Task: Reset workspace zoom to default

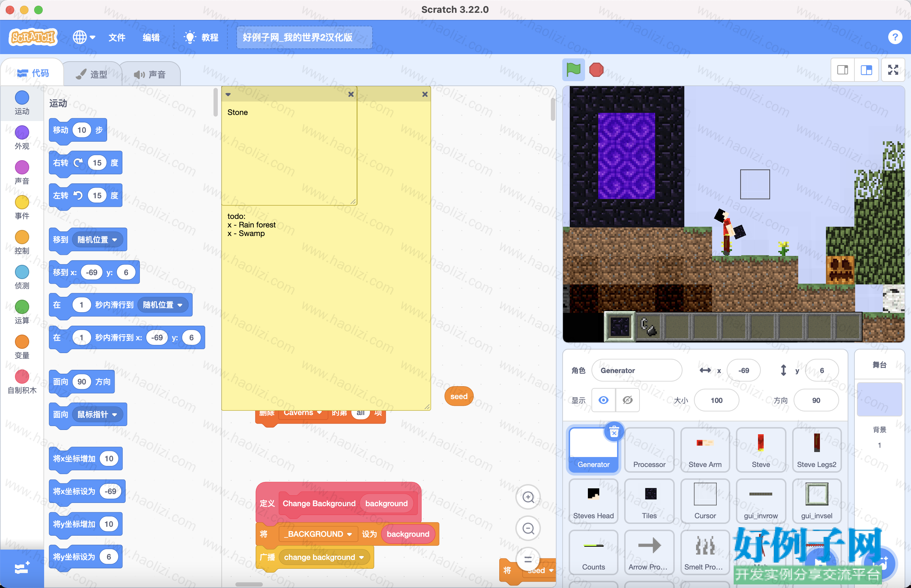Action: click(x=528, y=560)
